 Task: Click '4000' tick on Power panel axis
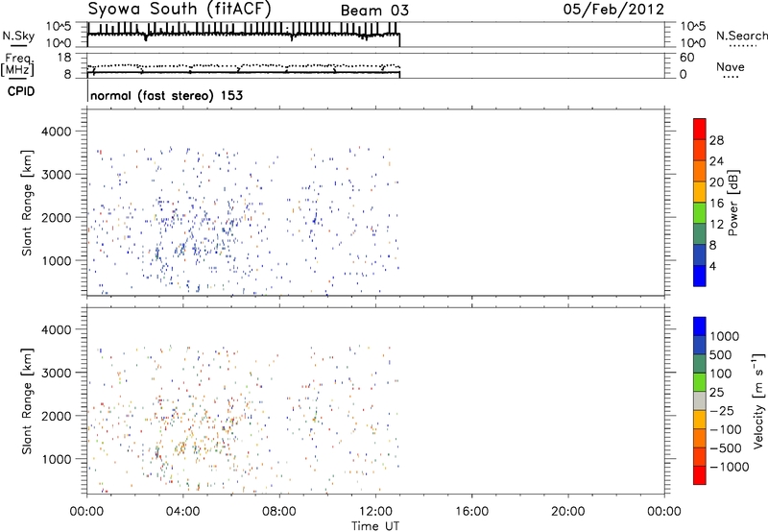click(x=57, y=132)
